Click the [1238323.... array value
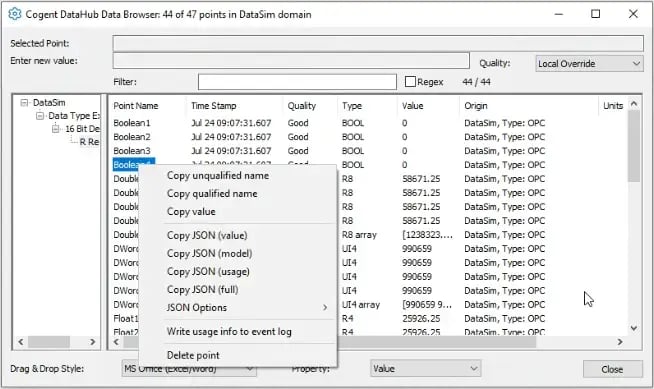654x389 pixels. [427, 235]
